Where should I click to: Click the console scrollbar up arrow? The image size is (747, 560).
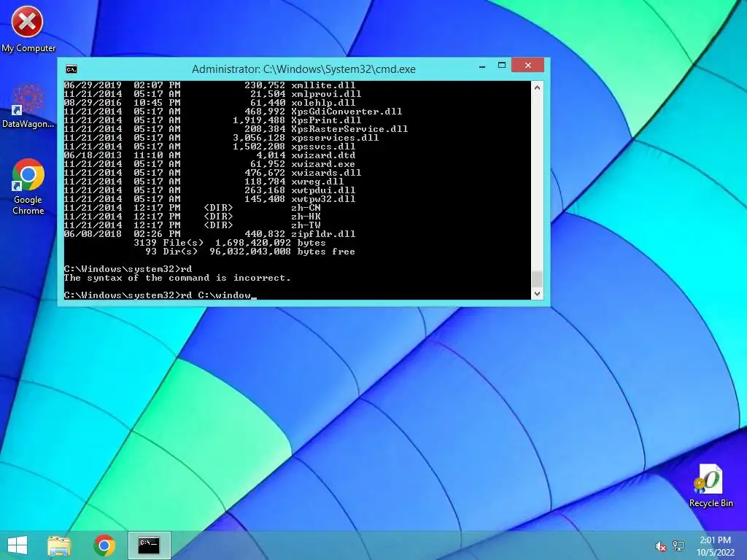537,87
